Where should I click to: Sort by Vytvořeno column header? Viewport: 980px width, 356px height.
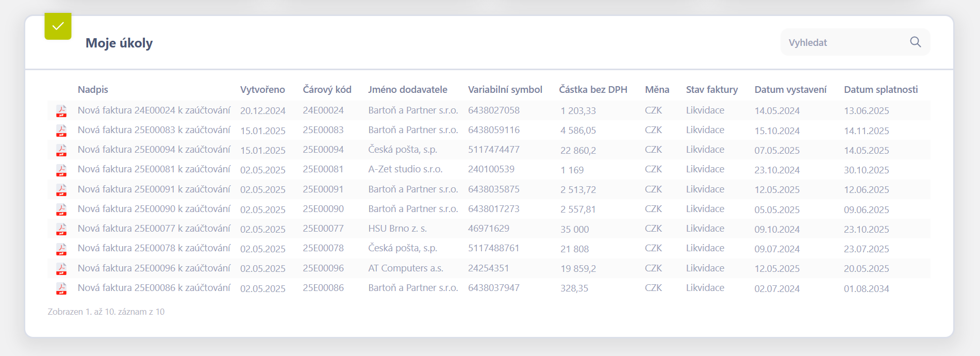(x=262, y=90)
